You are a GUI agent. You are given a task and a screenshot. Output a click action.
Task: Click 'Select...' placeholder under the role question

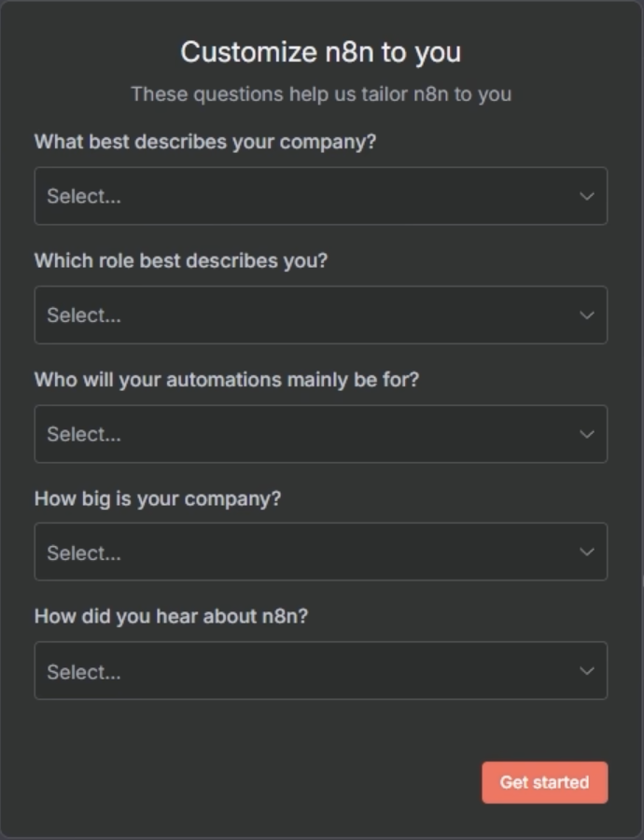click(x=84, y=315)
